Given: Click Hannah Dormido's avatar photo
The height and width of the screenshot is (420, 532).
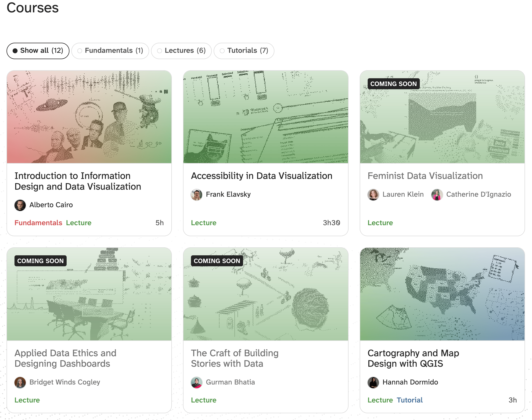Looking at the screenshot, I should coord(373,383).
